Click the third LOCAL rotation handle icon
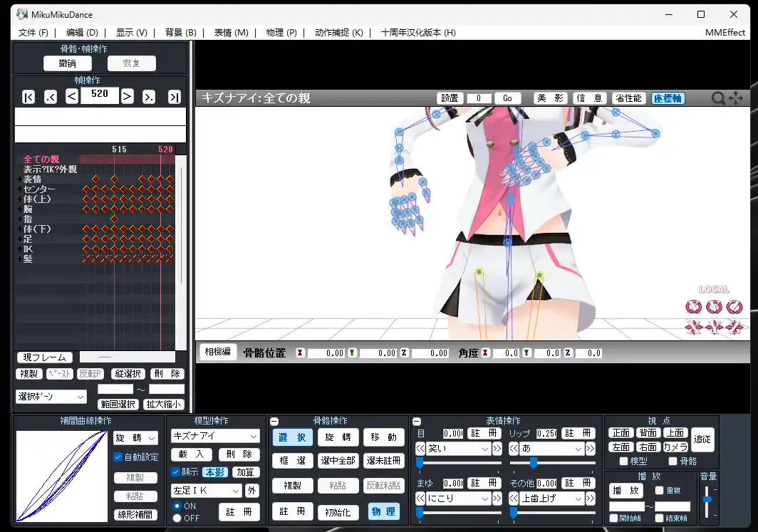The width and height of the screenshot is (758, 532). 734,307
